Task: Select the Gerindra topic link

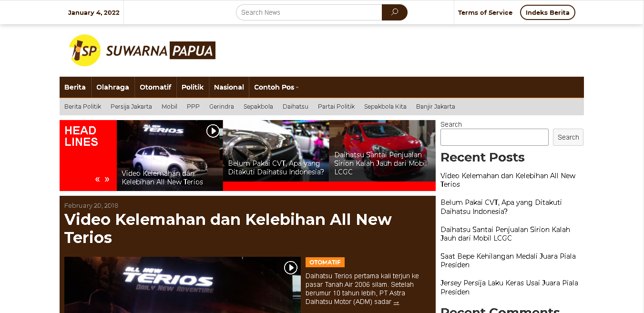Action: (x=222, y=107)
